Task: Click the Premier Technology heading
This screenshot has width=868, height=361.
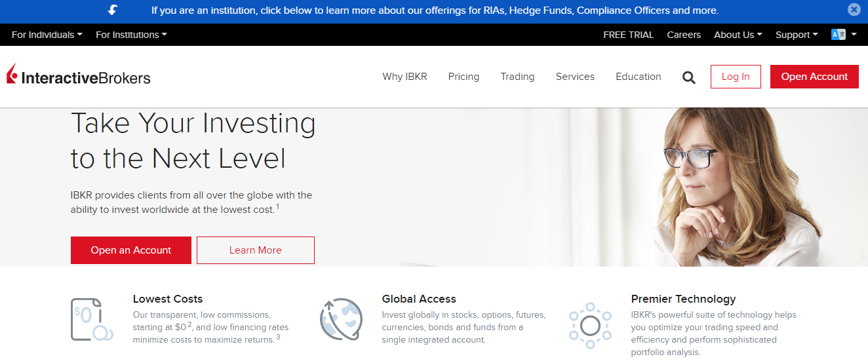Action: [683, 299]
